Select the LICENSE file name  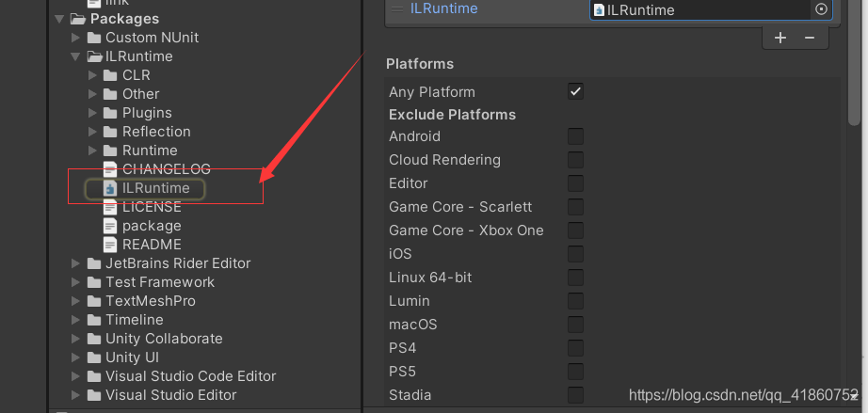coord(152,207)
